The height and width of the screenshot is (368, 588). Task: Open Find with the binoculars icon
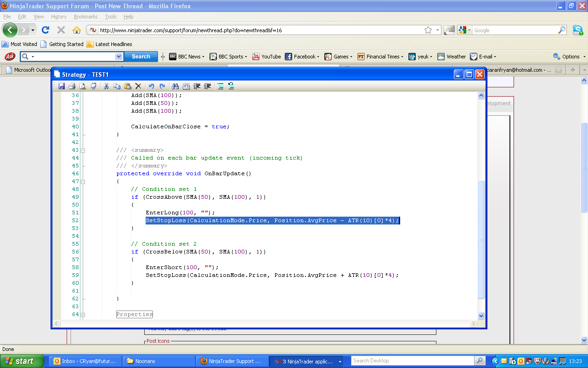click(175, 86)
